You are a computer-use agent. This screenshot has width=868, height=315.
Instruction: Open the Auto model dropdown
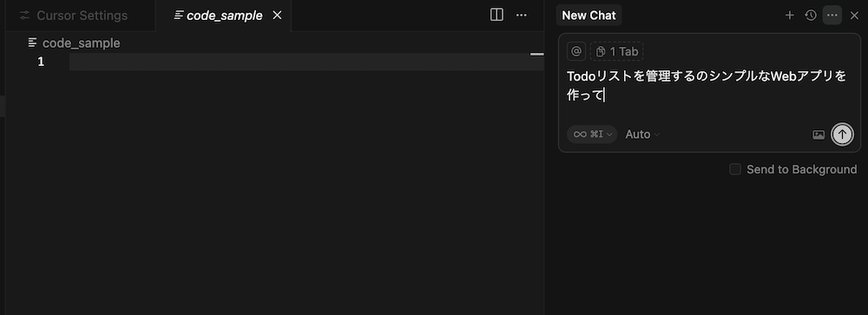(642, 134)
